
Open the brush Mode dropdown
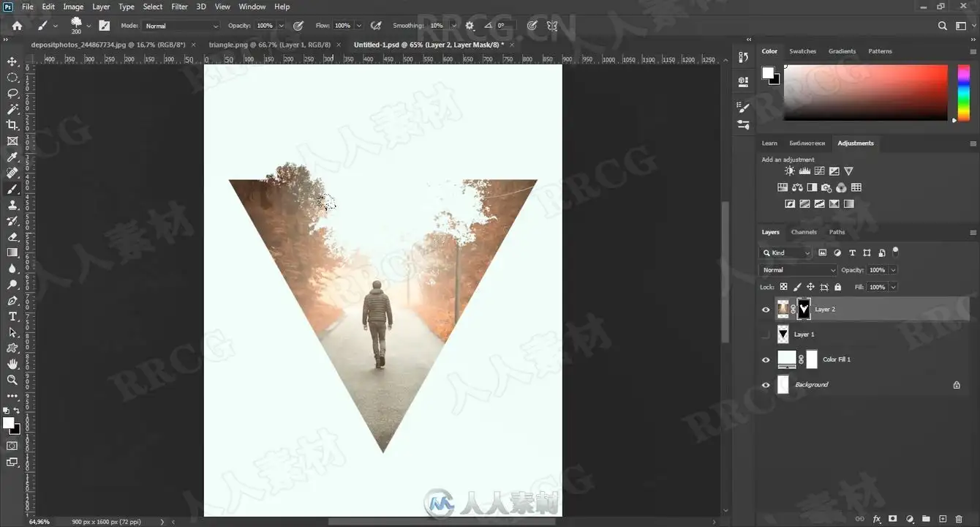pyautogui.click(x=181, y=26)
